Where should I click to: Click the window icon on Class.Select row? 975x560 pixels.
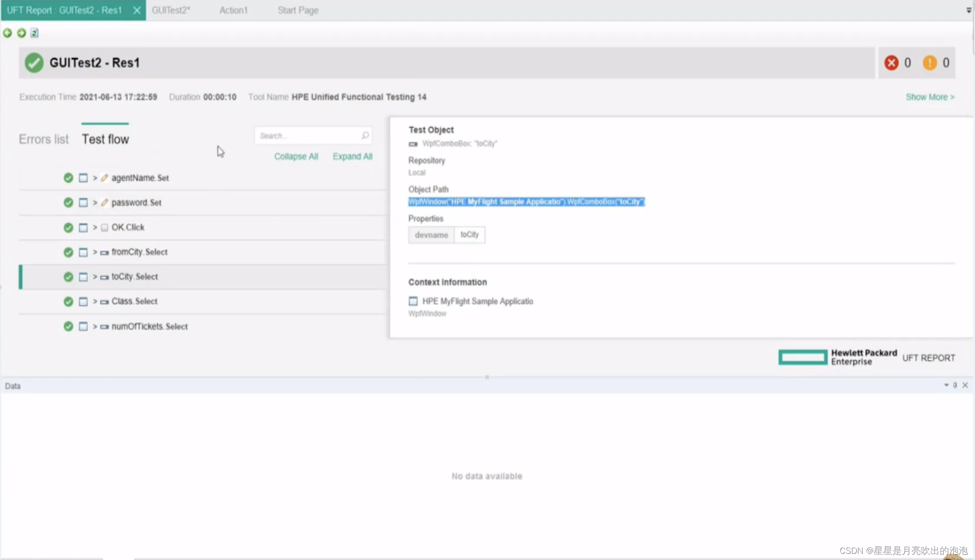(83, 301)
